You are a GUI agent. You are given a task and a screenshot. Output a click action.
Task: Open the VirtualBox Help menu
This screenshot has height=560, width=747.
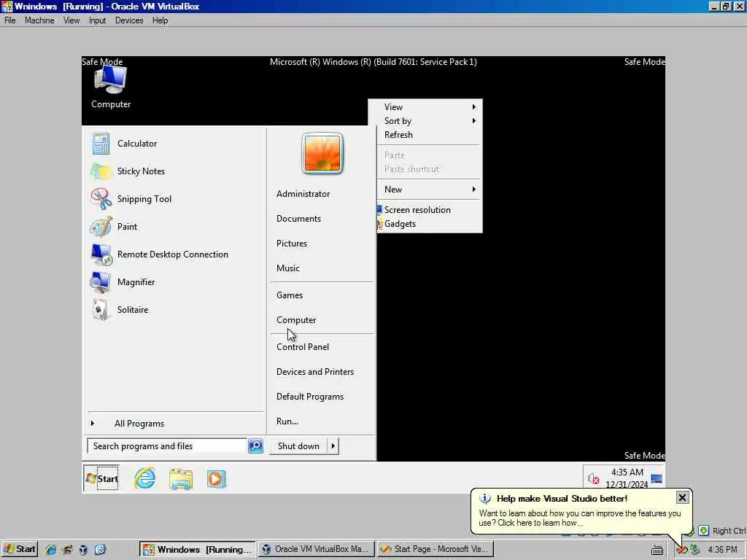[x=160, y=20]
